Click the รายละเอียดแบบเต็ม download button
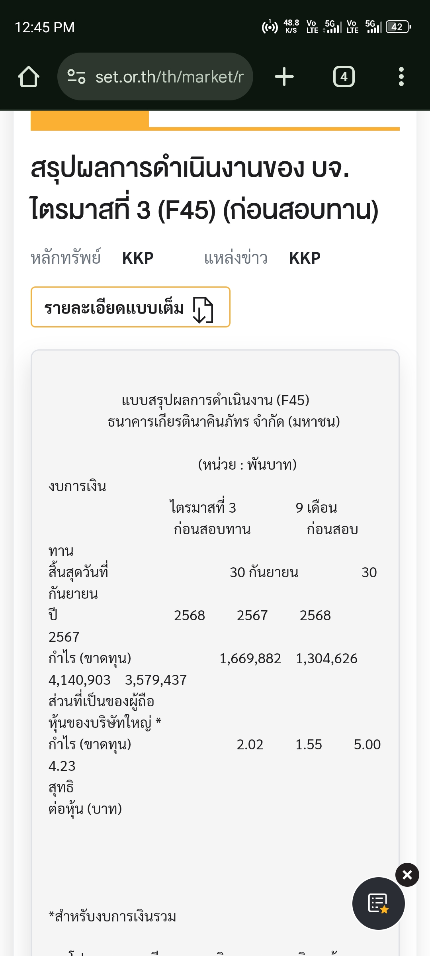The width and height of the screenshot is (430, 980). click(x=115, y=308)
